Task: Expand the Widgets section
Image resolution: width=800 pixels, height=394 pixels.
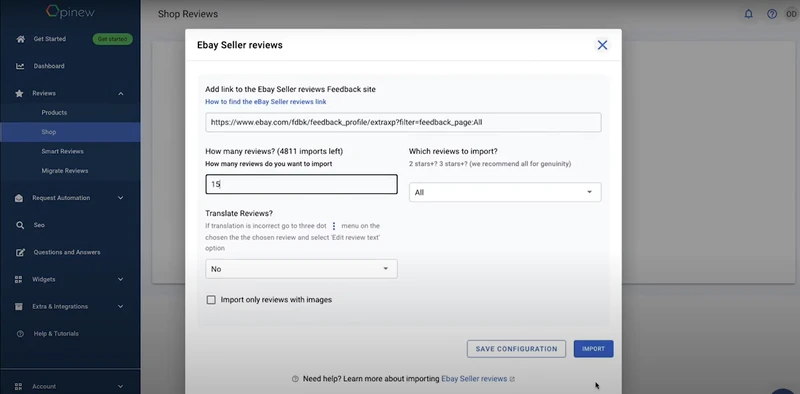Action: coord(121,280)
